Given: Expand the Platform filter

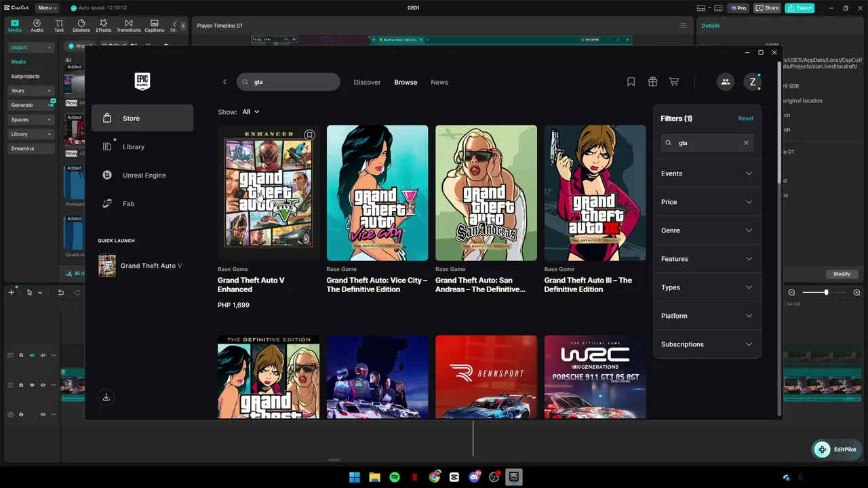Looking at the screenshot, I should point(707,316).
